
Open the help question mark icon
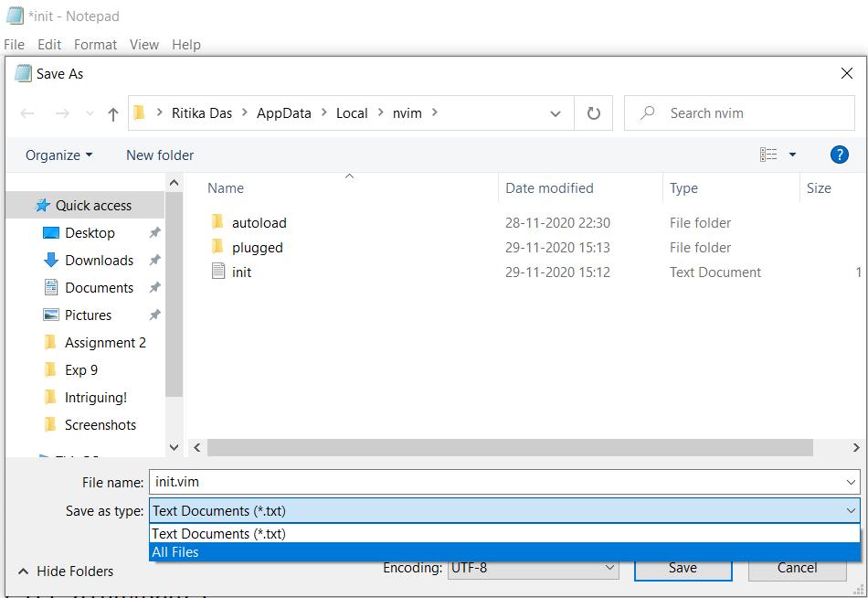[839, 155]
